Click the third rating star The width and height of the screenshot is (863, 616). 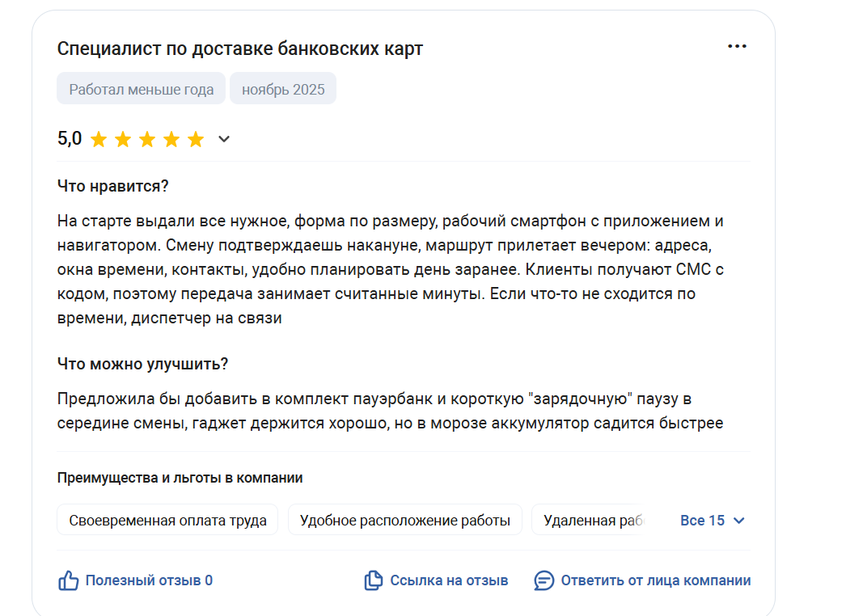tap(147, 139)
